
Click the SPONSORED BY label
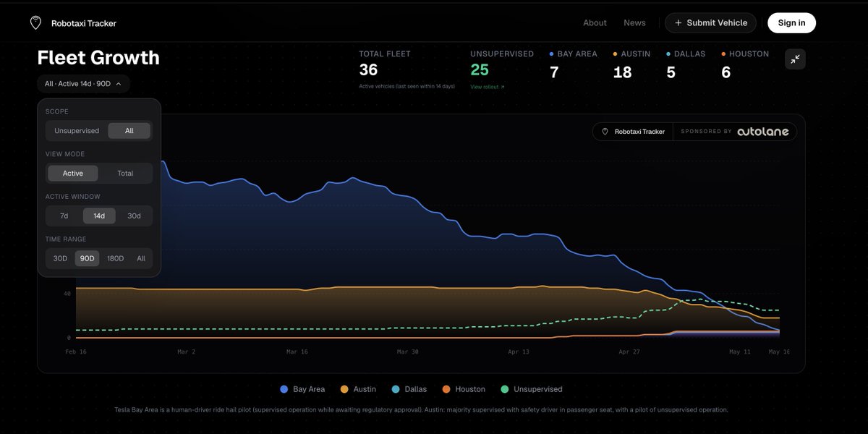click(706, 132)
